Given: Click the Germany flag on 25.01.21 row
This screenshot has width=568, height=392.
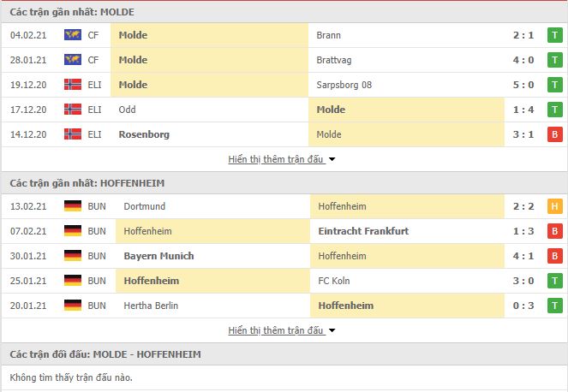Looking at the screenshot, I should (73, 280).
